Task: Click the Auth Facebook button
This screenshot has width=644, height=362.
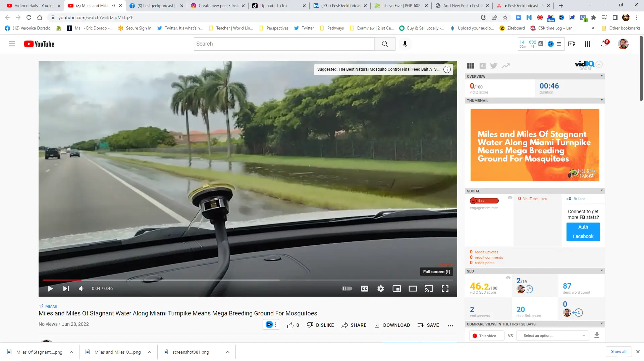Action: 583,232
